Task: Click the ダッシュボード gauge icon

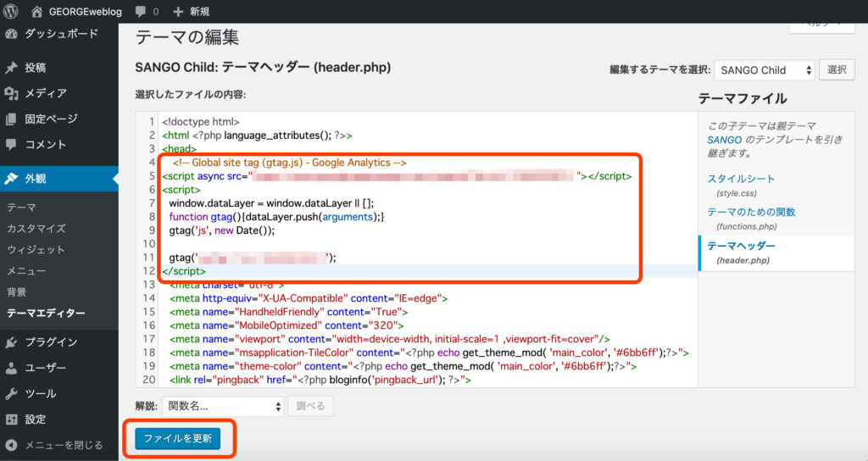Action: click(11, 34)
